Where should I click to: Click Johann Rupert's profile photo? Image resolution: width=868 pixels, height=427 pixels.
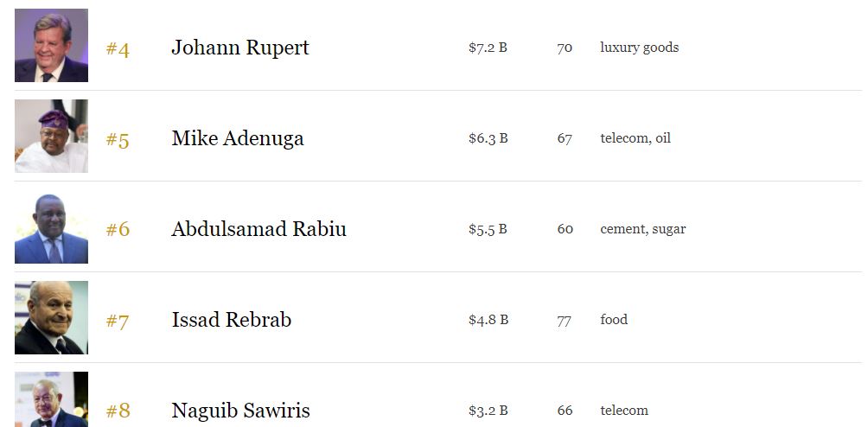(x=51, y=45)
